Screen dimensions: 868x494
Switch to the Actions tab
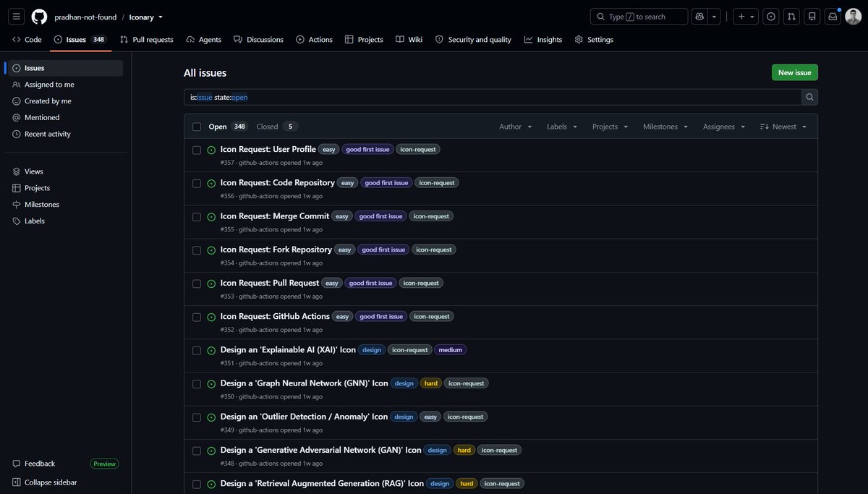[315, 40]
